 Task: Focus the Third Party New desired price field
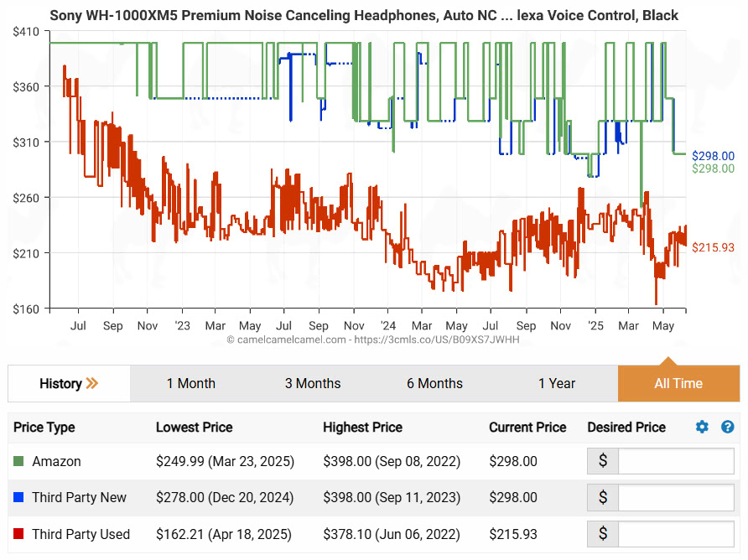click(x=675, y=497)
